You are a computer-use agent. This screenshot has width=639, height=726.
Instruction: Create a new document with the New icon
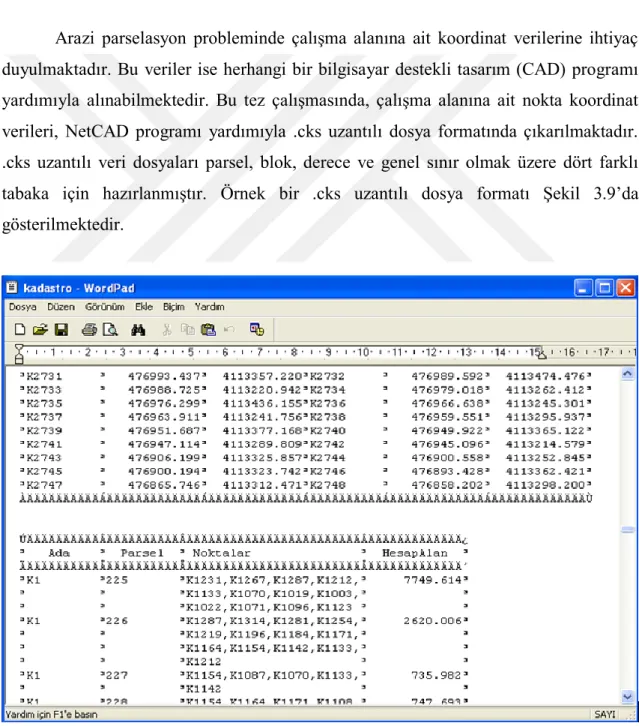(20, 330)
